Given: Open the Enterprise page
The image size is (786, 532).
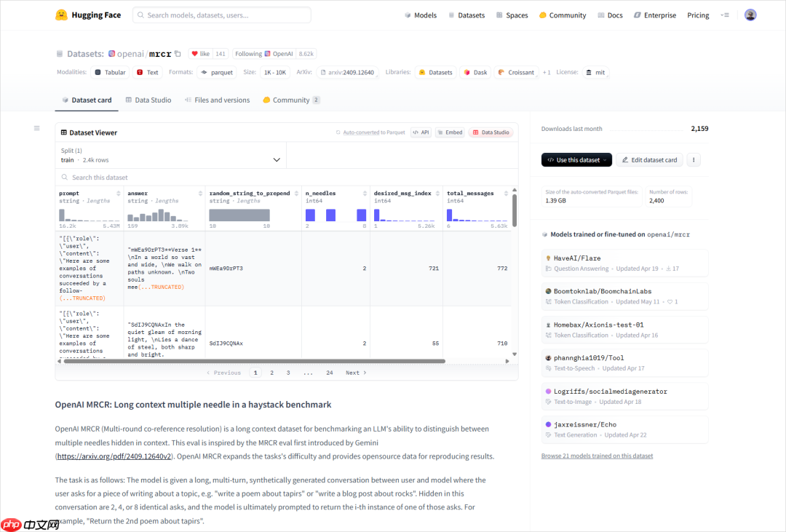Looking at the screenshot, I should coord(655,15).
